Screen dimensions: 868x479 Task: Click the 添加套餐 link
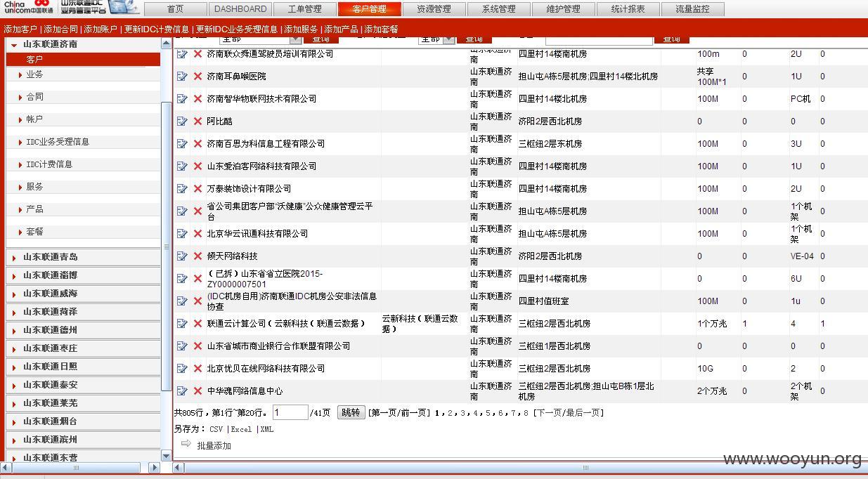382,29
